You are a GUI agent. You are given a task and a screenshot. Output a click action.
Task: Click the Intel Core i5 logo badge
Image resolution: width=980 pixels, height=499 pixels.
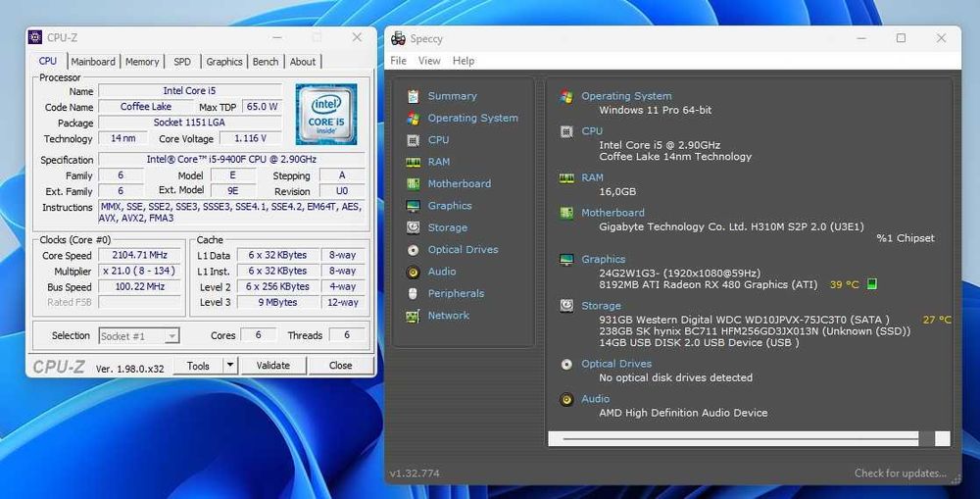pyautogui.click(x=326, y=114)
